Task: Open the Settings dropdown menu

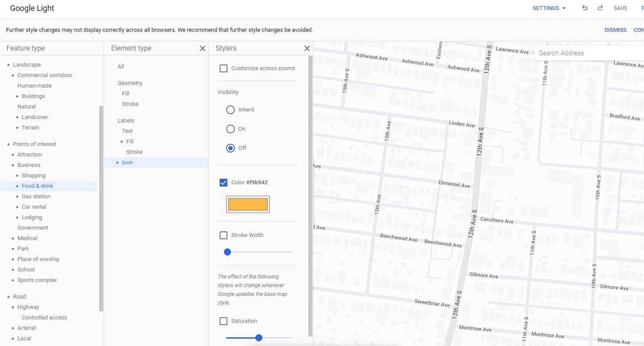Action: 549,8
